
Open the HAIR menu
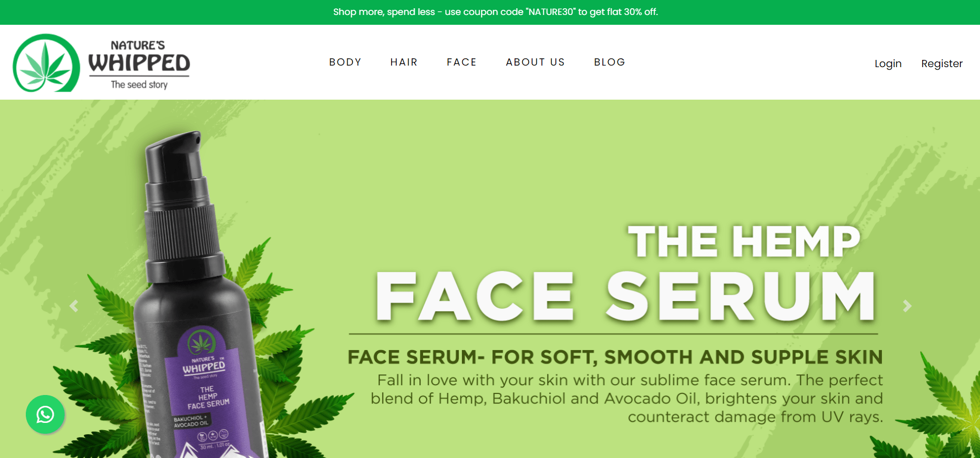[x=404, y=62]
